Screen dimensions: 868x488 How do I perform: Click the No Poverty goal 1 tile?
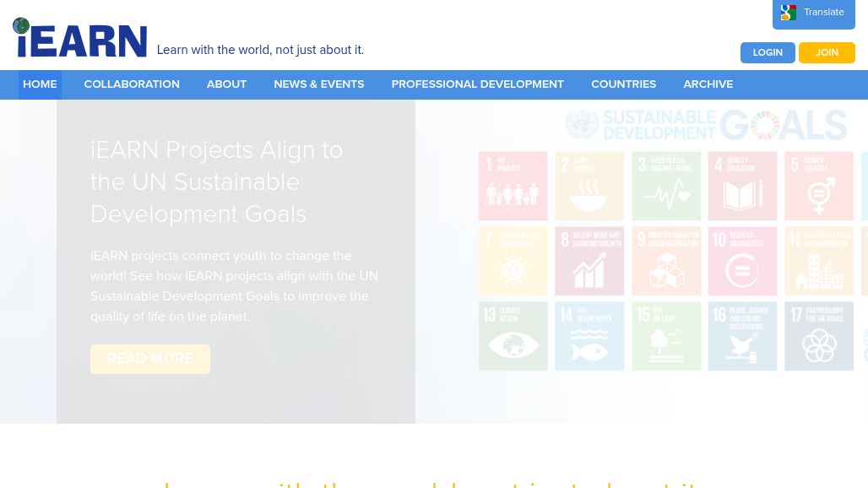pos(513,186)
